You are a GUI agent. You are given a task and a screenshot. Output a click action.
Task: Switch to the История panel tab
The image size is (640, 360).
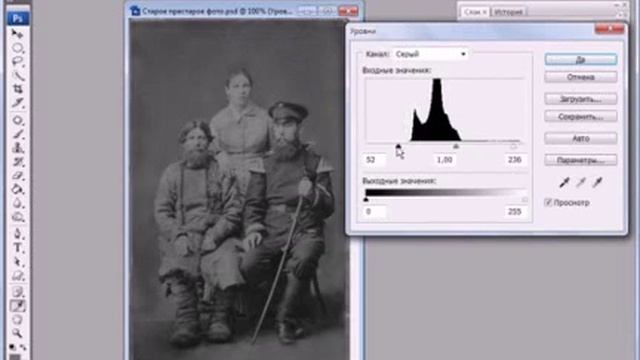pos(509,12)
